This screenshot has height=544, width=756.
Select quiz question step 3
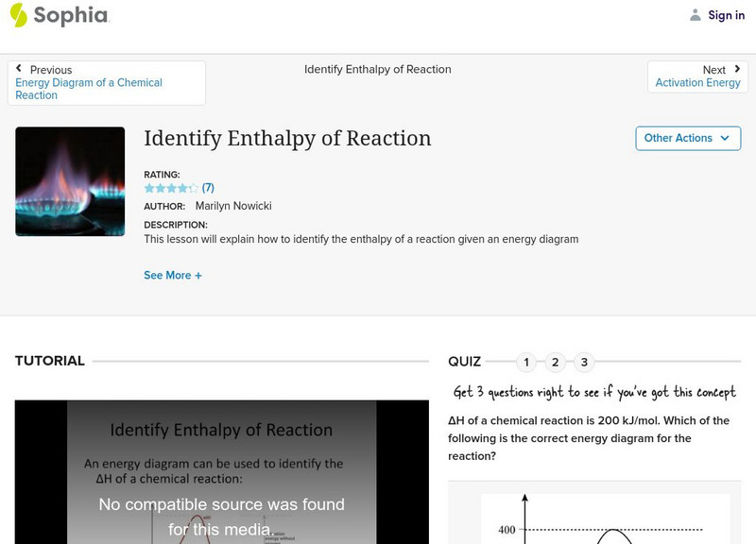(x=586, y=361)
